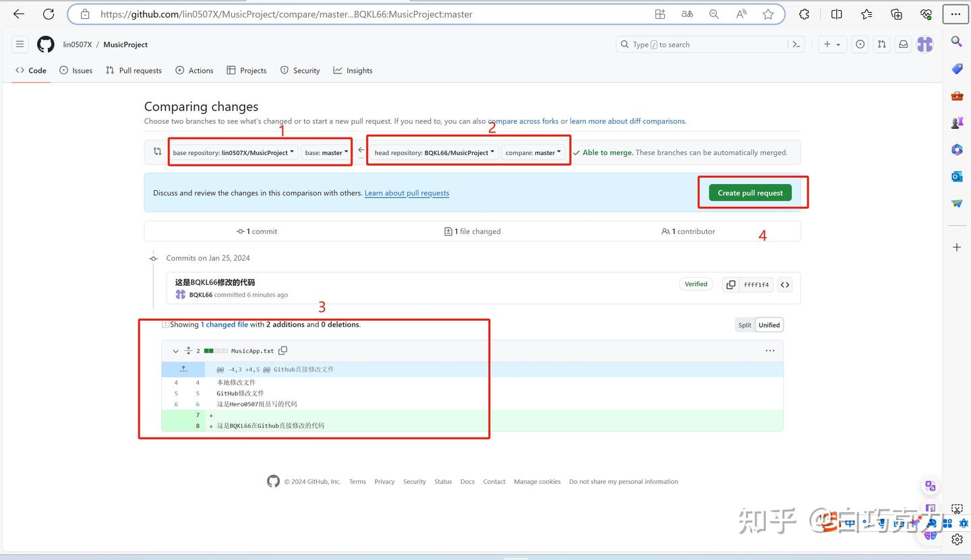The height and width of the screenshot is (560, 971).
Task: Switch the diff view to Split
Action: pyautogui.click(x=744, y=324)
